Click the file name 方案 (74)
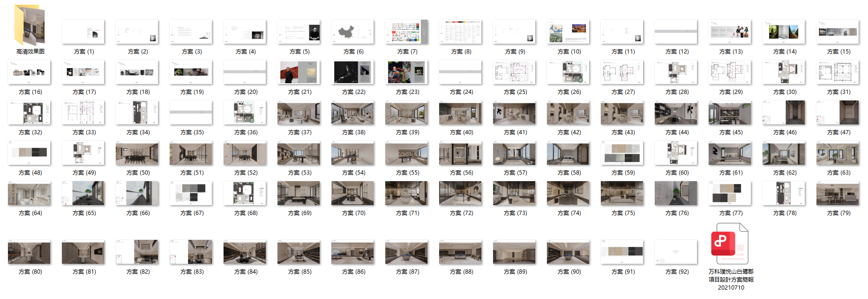 pyautogui.click(x=569, y=213)
